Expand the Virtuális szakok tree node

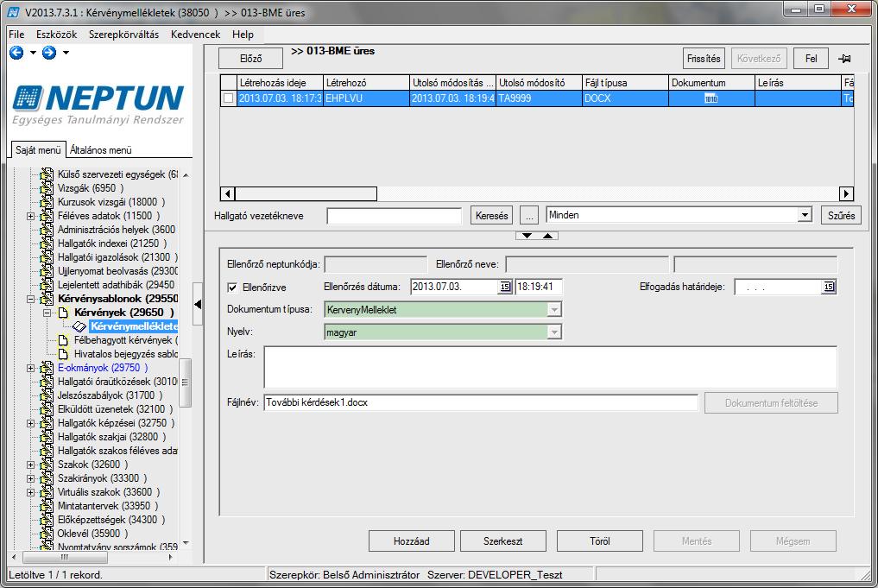coord(31,492)
